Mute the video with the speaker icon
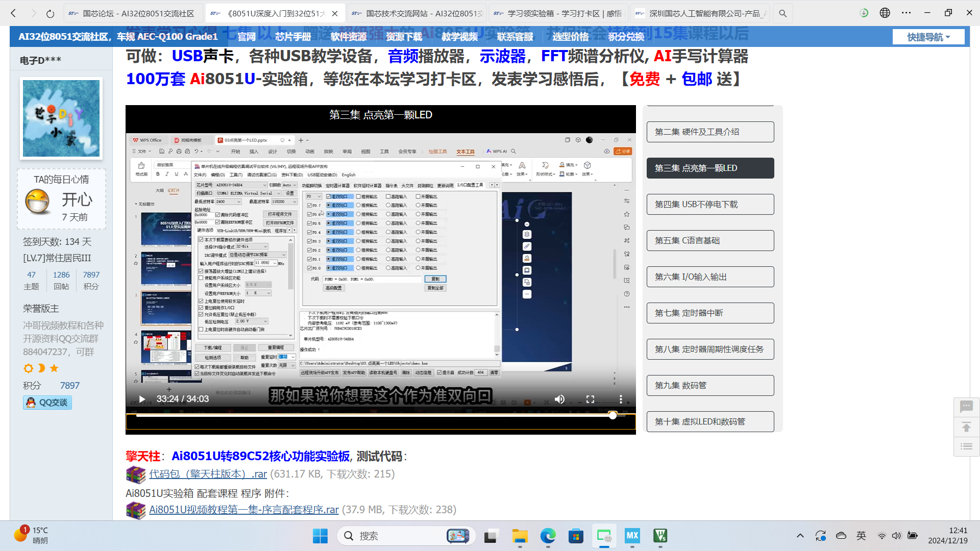 559,399
